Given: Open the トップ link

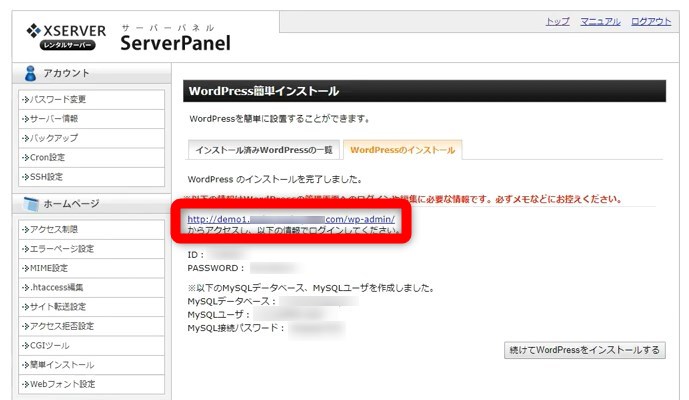Looking at the screenshot, I should click(557, 21).
